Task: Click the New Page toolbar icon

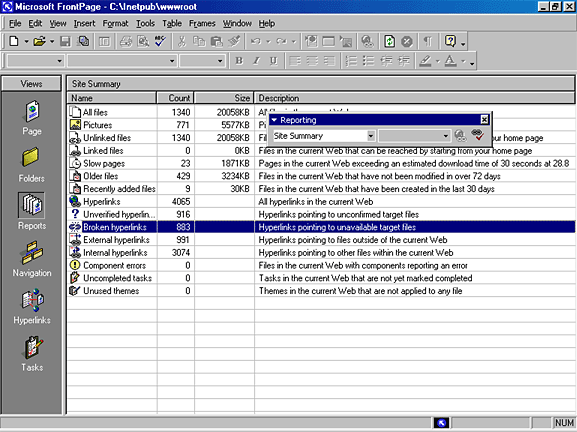Action: [x=14, y=41]
